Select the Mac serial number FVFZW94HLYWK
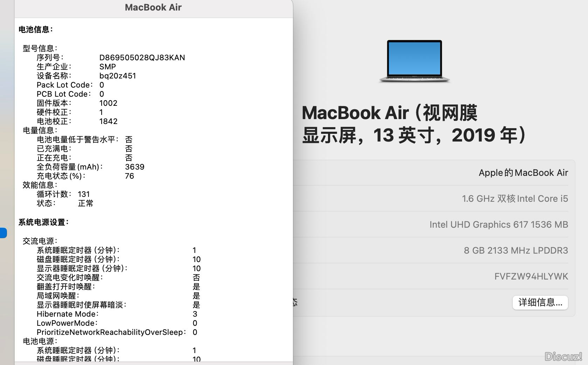588x365 pixels. pos(531,276)
